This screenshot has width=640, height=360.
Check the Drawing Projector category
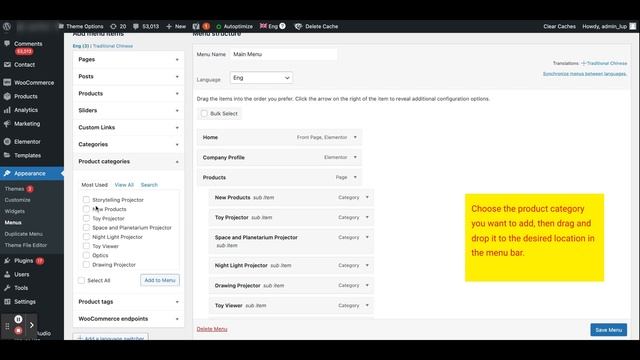(86, 264)
